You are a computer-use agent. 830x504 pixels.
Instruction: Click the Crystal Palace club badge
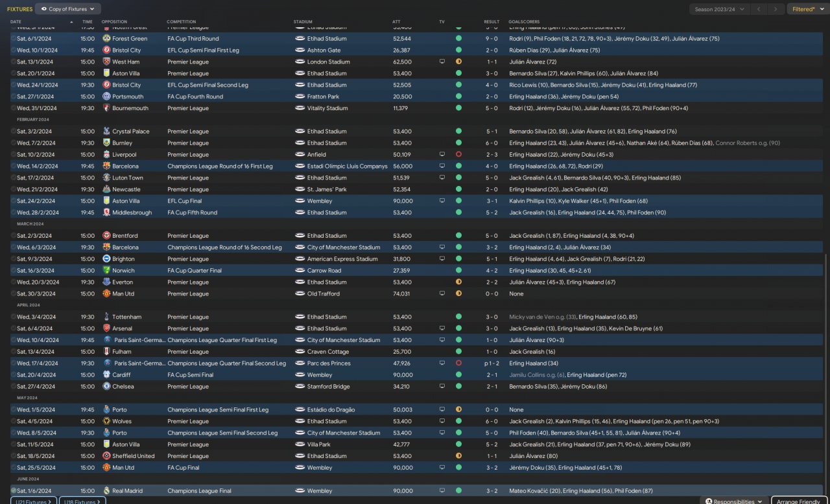[x=106, y=132]
